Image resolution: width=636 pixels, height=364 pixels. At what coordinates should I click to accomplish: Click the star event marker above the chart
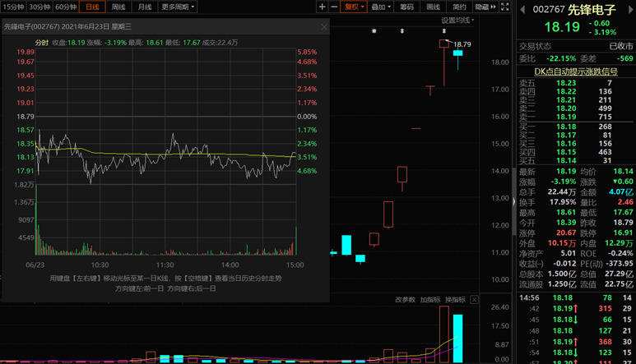click(x=374, y=31)
